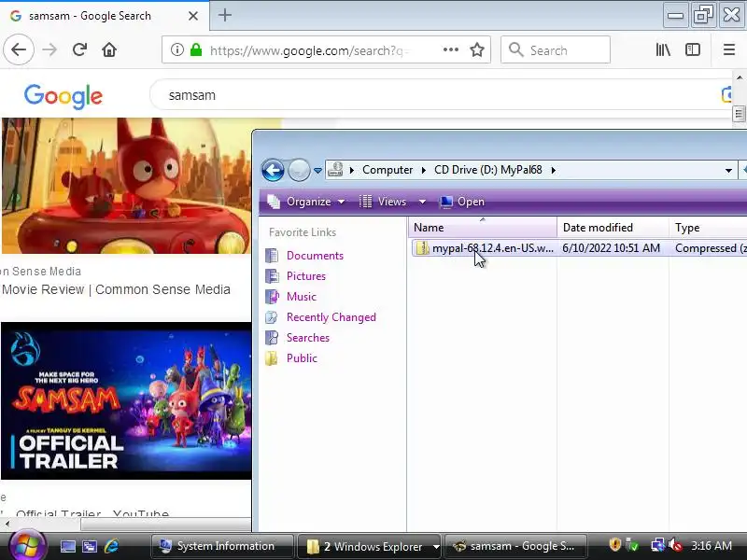Switch to samsam Google taskbar button
The width and height of the screenshot is (747, 560).
tap(516, 546)
